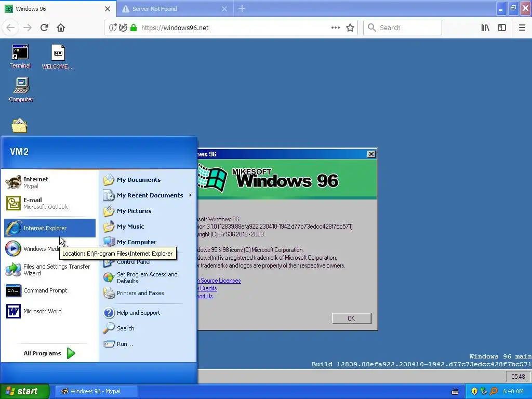Open the Terminal desktop icon

[20, 57]
